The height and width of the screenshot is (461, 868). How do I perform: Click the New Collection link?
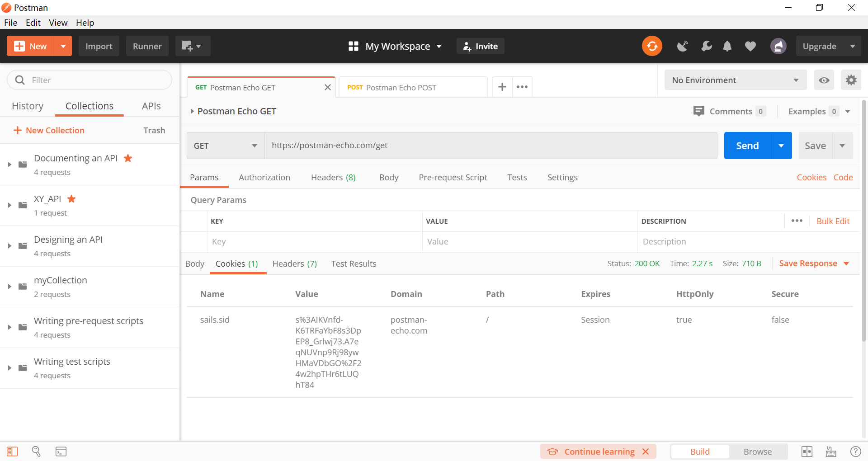point(49,130)
